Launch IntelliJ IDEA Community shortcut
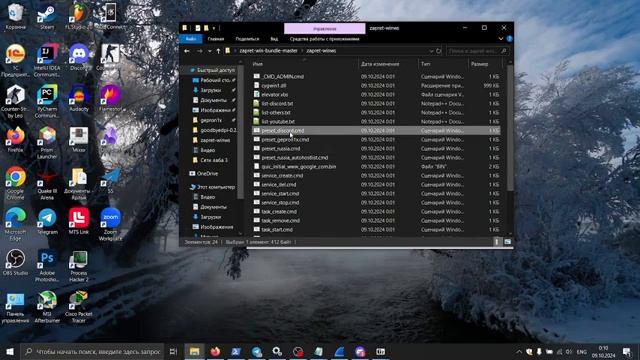Viewport: 640px width, 360px height. point(47,60)
